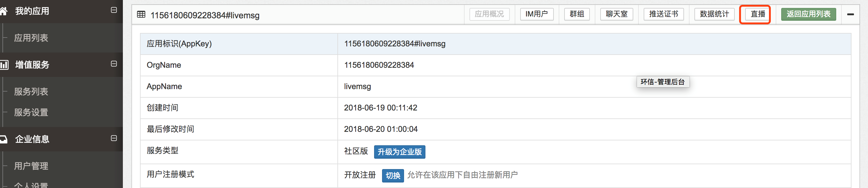Open the 推送证书 tab

click(x=663, y=14)
